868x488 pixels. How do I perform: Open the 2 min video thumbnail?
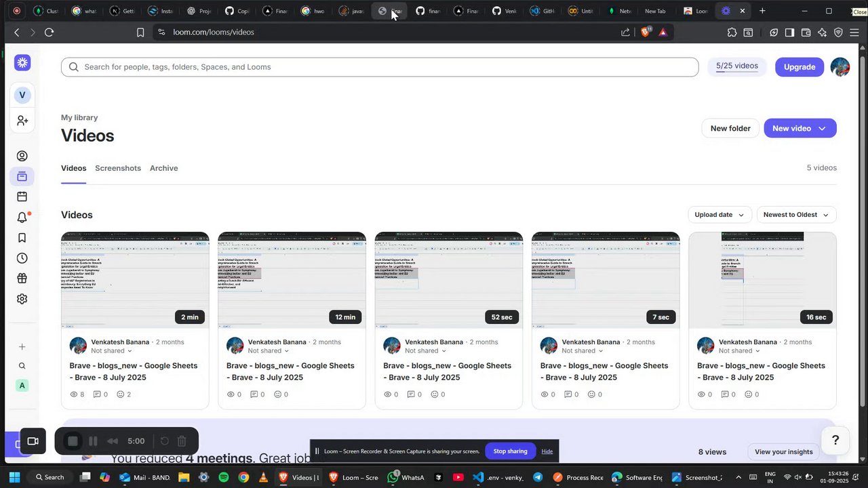point(135,280)
